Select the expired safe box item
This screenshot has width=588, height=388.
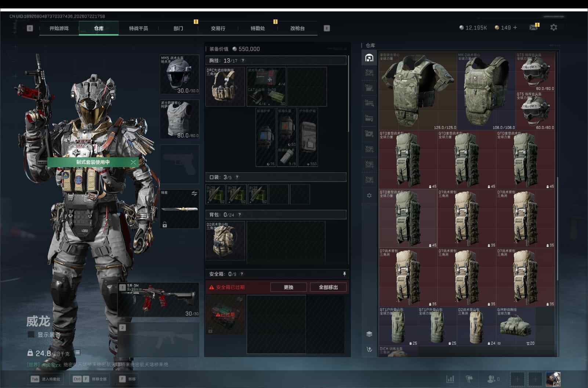[225, 315]
